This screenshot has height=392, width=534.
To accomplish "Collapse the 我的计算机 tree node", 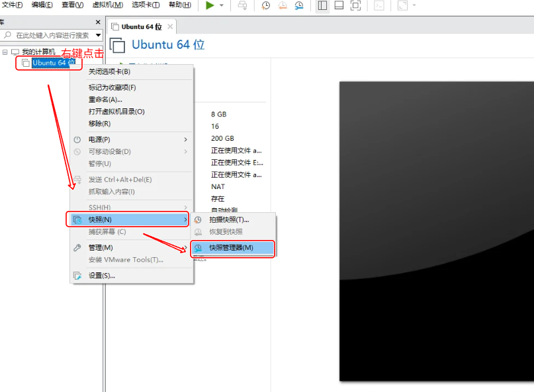I will (5, 52).
